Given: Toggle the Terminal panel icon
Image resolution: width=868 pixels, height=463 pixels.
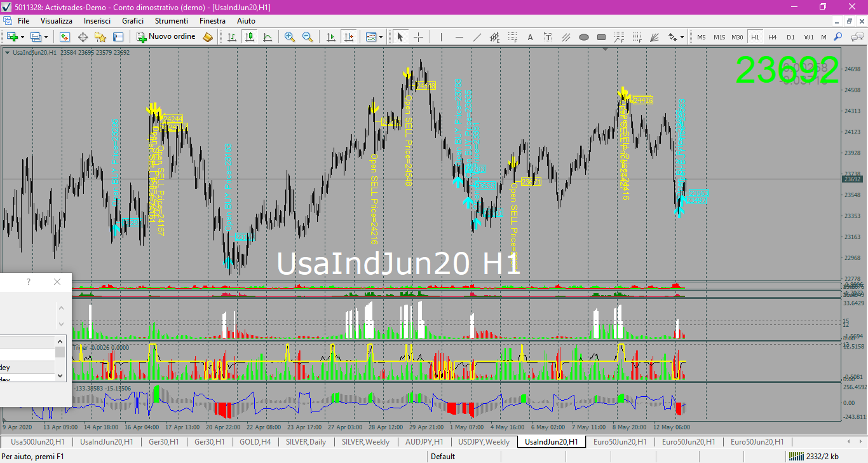Looking at the screenshot, I should [x=118, y=37].
